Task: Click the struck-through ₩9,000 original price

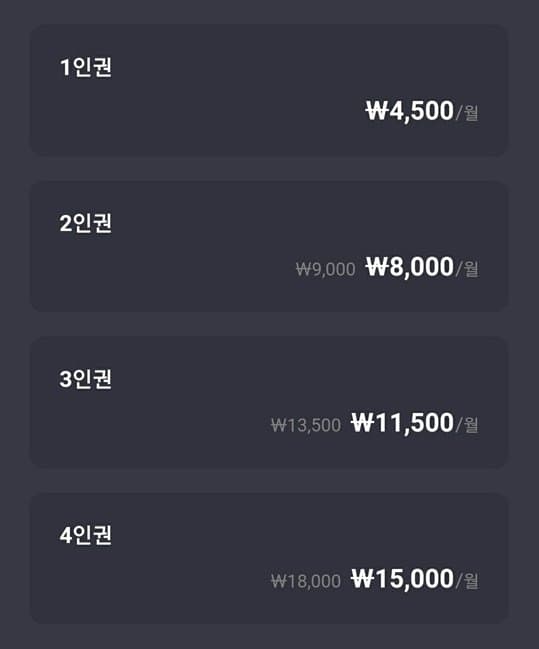Action: tap(325, 269)
